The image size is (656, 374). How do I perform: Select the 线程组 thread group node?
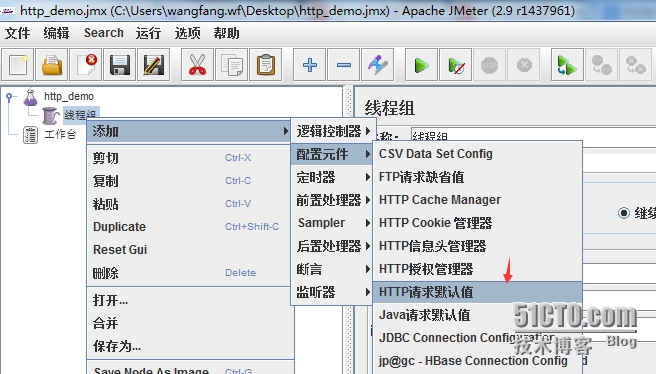pos(80,114)
